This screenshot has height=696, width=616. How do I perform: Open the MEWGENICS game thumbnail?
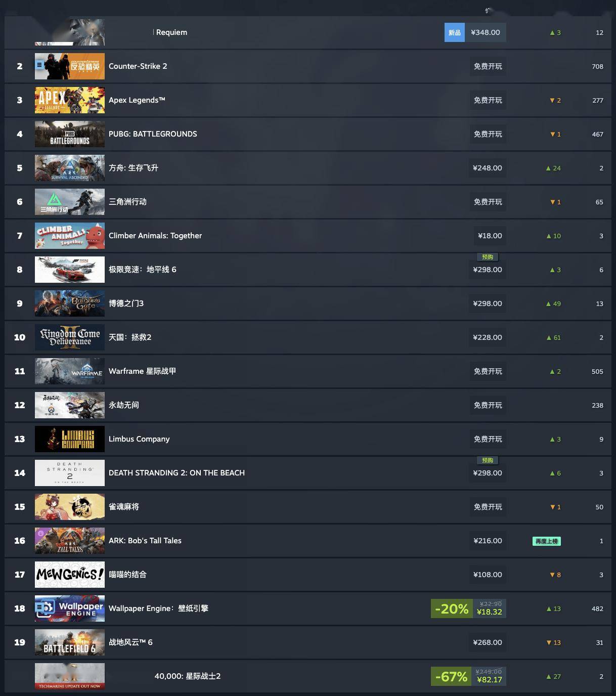pos(70,575)
